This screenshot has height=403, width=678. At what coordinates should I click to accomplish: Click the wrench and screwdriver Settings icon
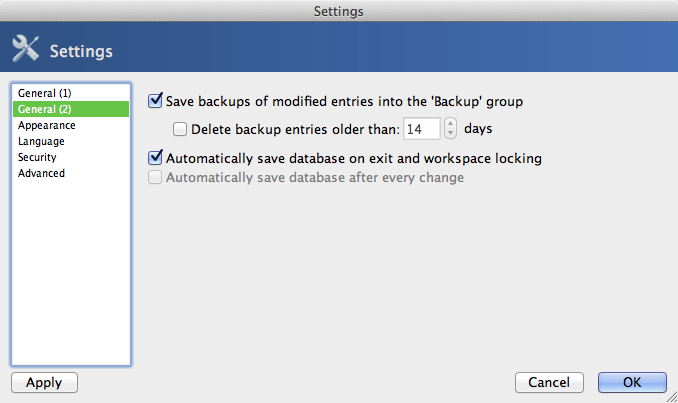click(x=26, y=48)
